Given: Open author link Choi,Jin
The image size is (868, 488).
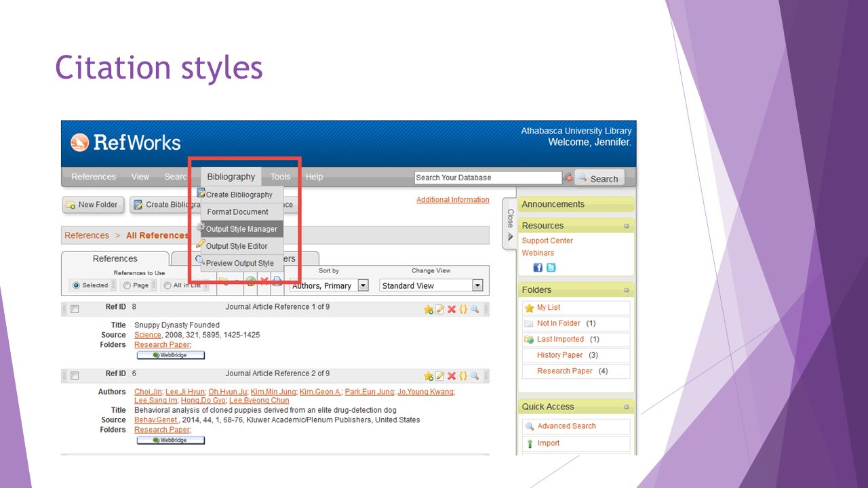Looking at the screenshot, I should coord(148,392).
